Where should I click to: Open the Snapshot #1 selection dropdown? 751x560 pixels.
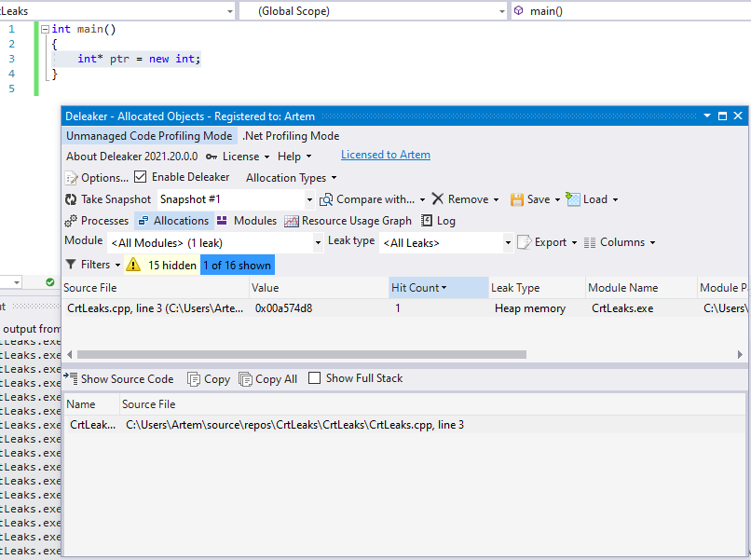(309, 199)
